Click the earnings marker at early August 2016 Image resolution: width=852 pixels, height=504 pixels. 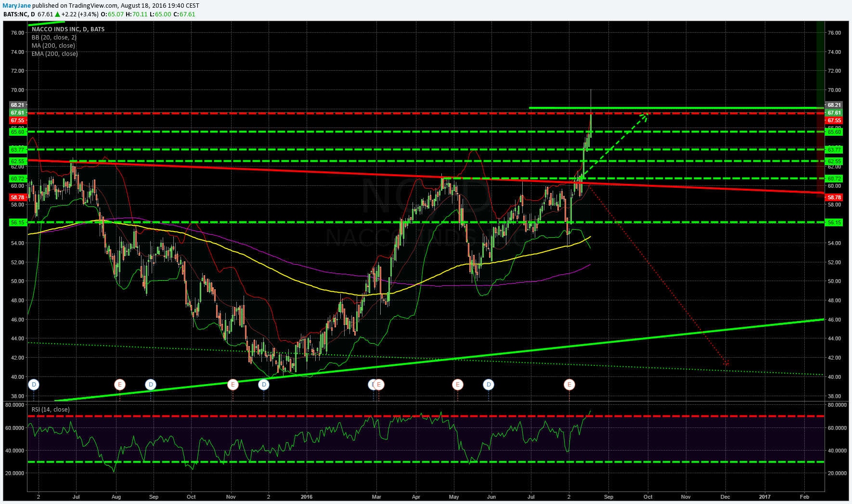(x=569, y=384)
